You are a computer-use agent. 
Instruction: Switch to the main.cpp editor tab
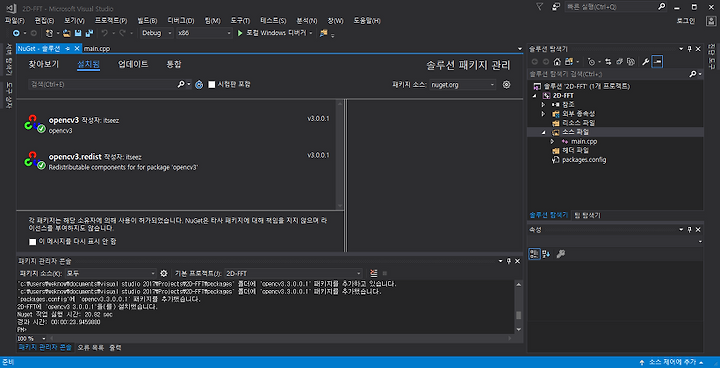tap(97, 48)
